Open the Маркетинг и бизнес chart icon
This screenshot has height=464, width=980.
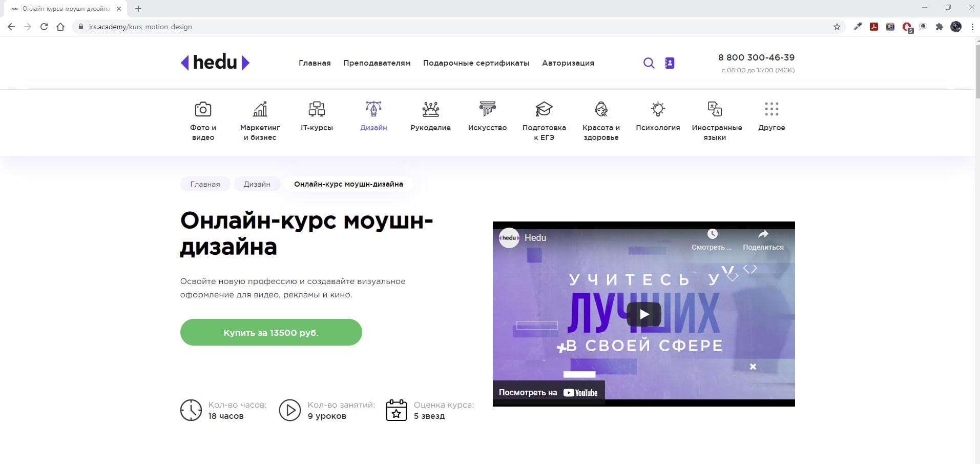point(260,109)
